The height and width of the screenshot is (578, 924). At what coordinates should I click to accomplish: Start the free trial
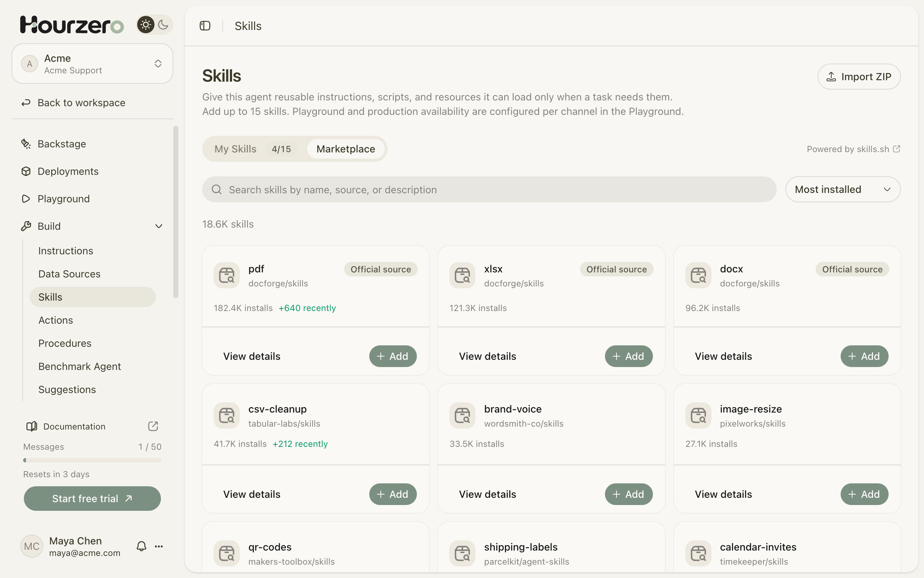[x=92, y=499]
